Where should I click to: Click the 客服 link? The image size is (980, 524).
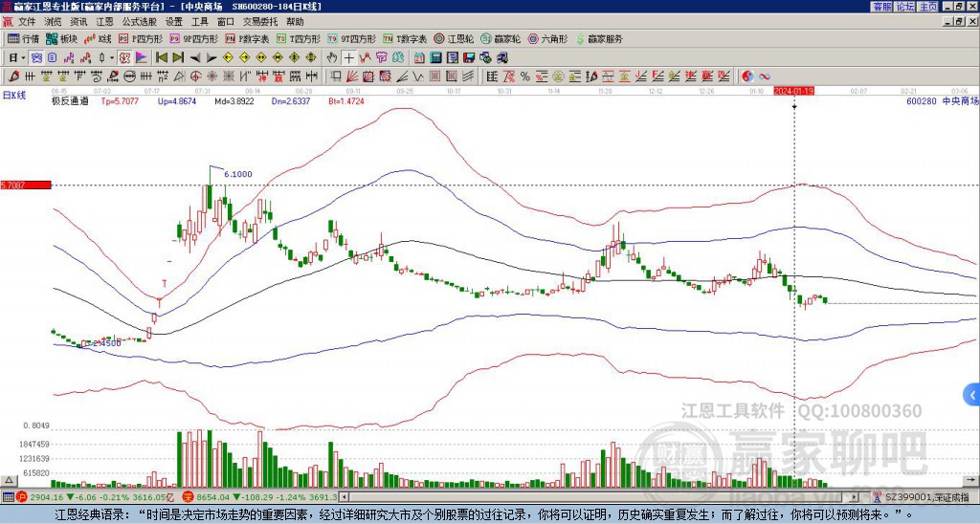882,7
